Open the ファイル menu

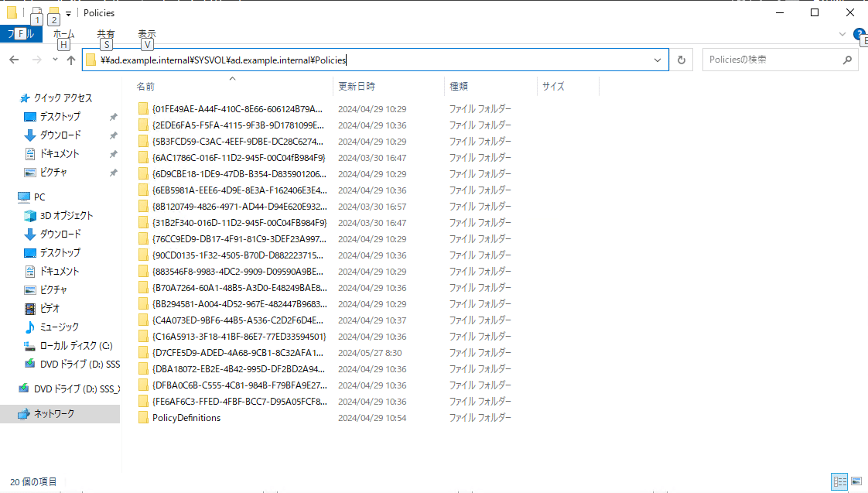21,34
